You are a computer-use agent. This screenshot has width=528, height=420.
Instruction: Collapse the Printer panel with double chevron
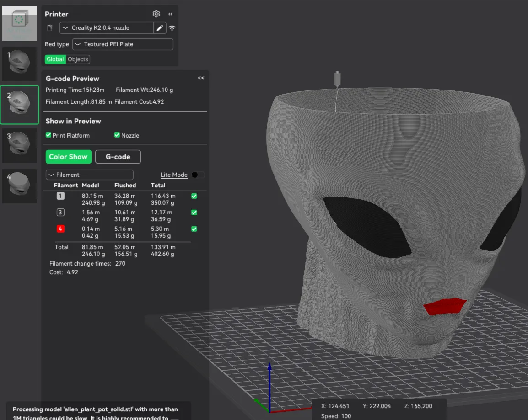(170, 14)
